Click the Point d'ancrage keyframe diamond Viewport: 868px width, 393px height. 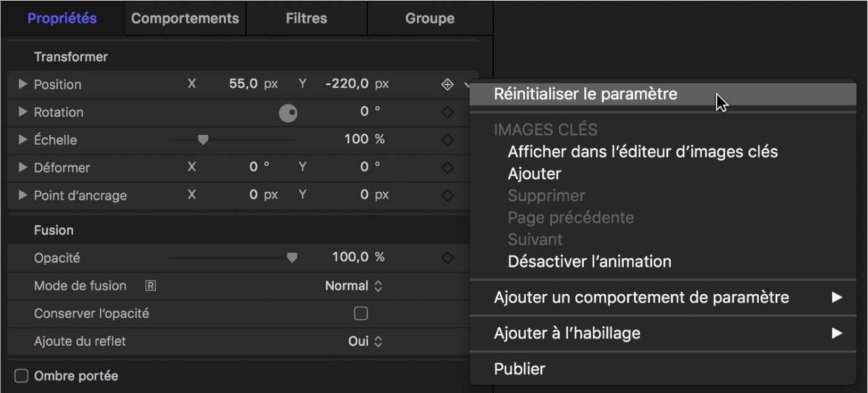click(447, 195)
